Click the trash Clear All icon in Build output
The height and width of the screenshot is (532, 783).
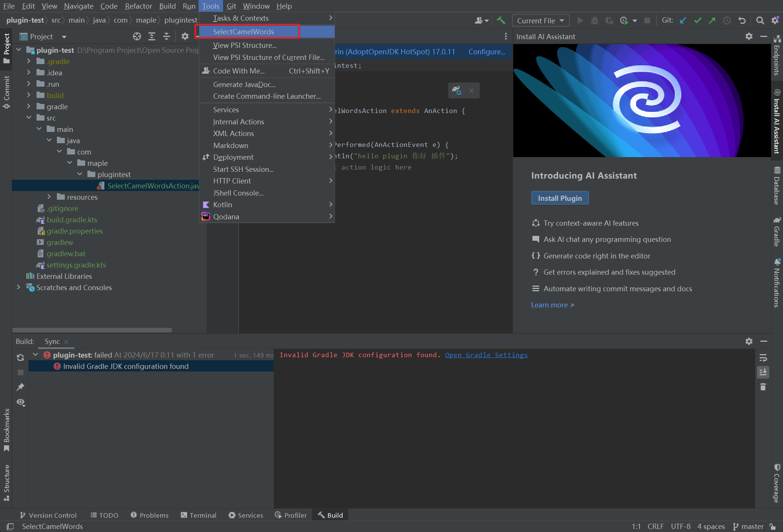coord(763,387)
